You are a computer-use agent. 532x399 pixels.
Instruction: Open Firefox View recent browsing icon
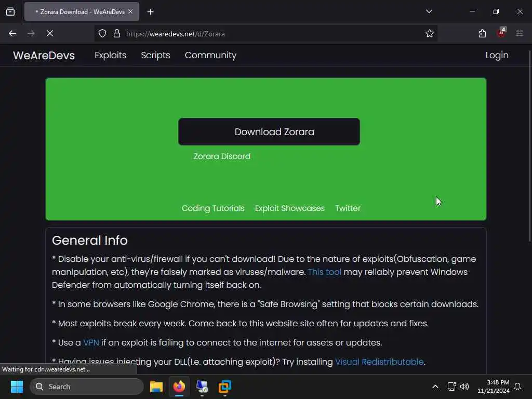tap(10, 11)
